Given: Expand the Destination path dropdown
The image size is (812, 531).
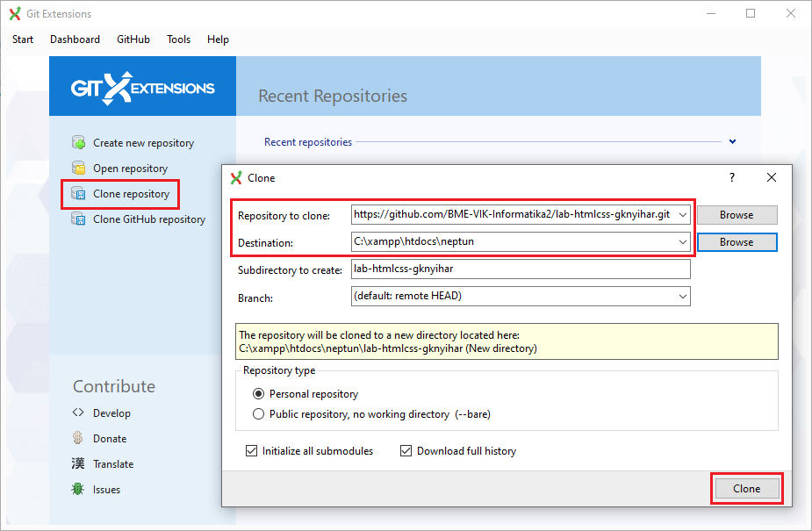Looking at the screenshot, I should coord(683,241).
